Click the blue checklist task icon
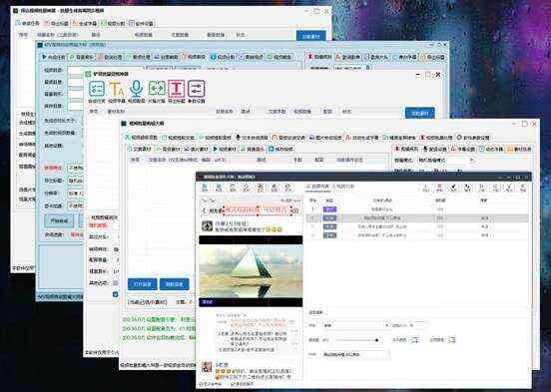The width and height of the screenshot is (551, 392). click(97, 89)
